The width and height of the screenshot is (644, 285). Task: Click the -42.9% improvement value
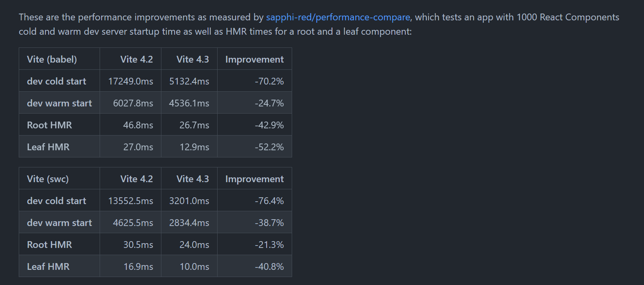(269, 125)
